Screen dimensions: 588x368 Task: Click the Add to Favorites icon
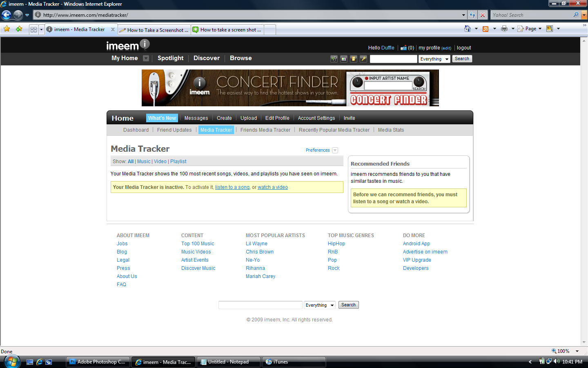tap(19, 29)
